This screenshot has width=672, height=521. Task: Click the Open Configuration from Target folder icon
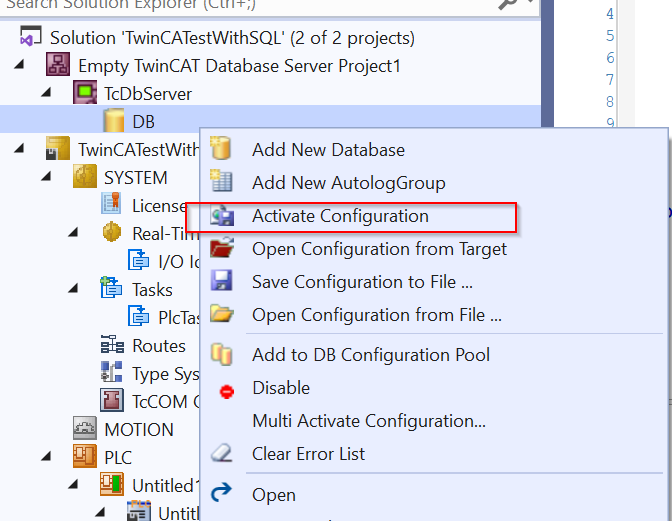[x=222, y=248]
